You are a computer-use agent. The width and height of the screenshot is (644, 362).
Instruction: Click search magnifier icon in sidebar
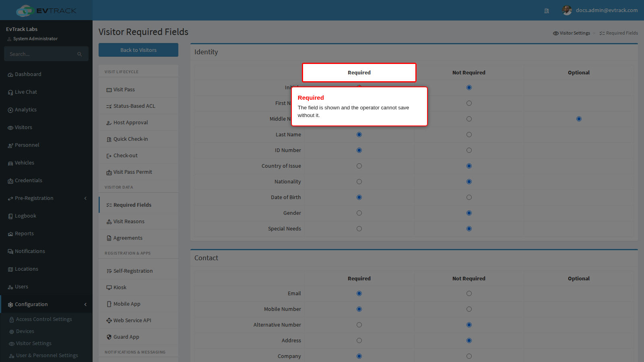[x=80, y=54]
